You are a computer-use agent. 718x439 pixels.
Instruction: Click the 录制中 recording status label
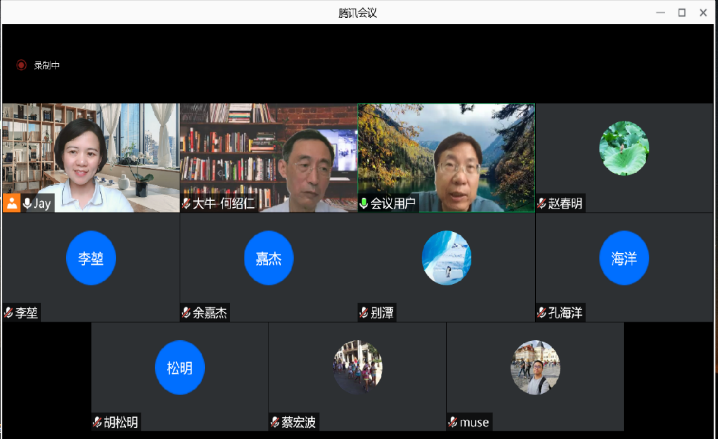[x=47, y=65]
